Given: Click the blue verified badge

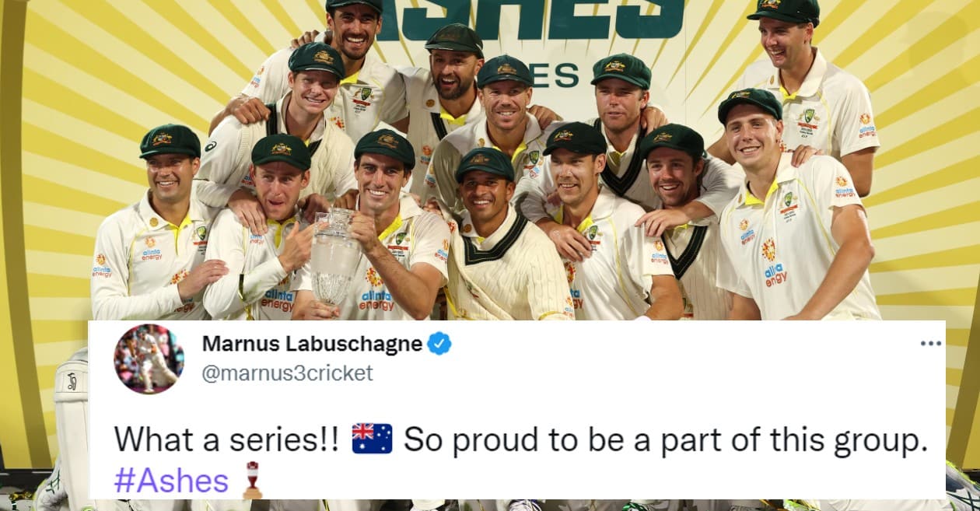Looking at the screenshot, I should coord(439,343).
